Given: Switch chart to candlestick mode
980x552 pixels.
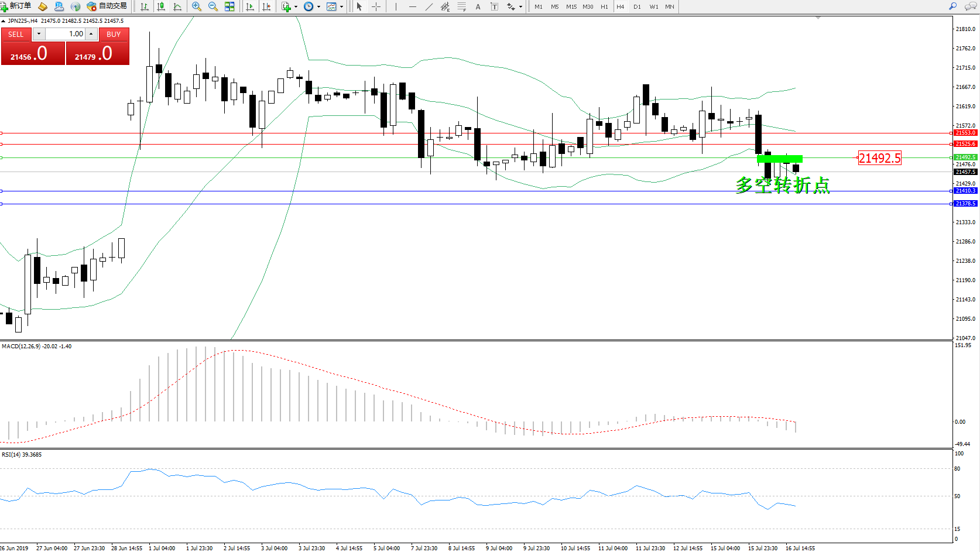Looking at the screenshot, I should [x=161, y=6].
